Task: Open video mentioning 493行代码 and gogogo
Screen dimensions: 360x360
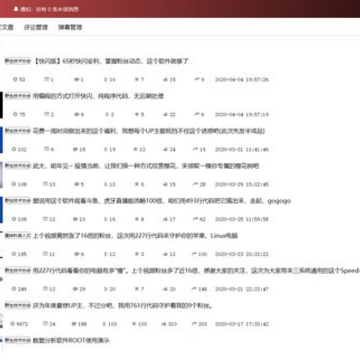Action: [162, 201]
